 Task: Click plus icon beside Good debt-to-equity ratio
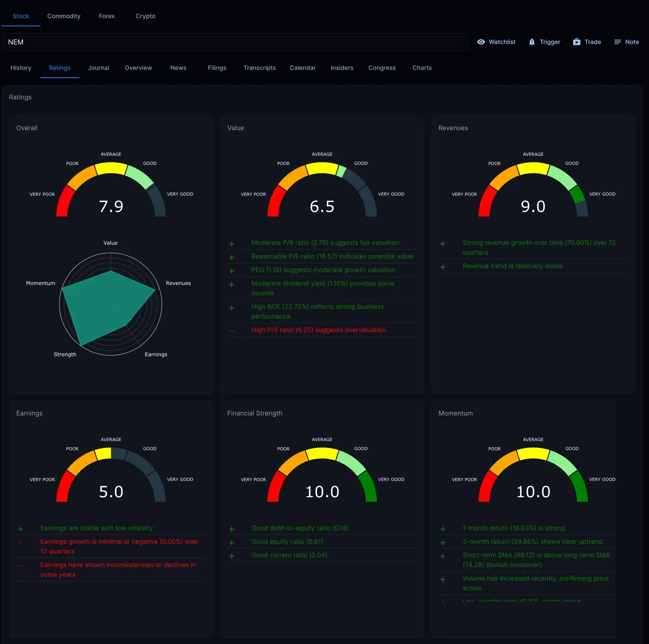[232, 529]
